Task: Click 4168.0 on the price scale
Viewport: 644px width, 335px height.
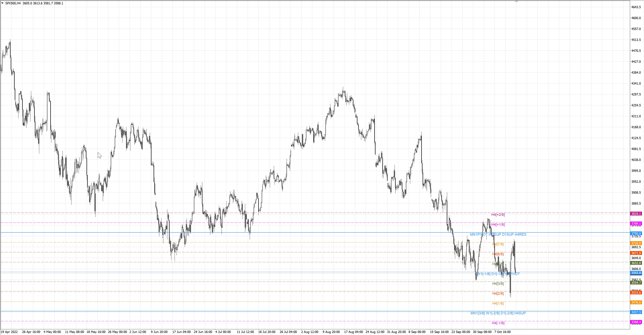Action: [x=636, y=127]
